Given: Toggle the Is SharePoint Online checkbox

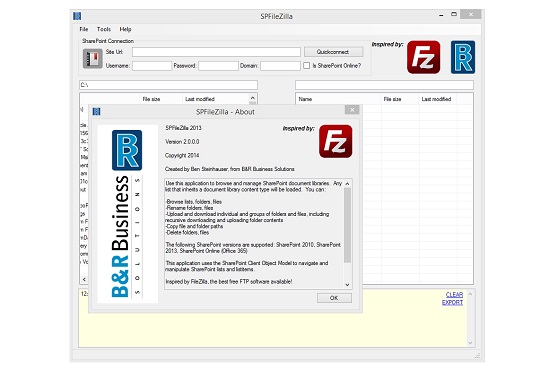Looking at the screenshot, I should [307, 66].
